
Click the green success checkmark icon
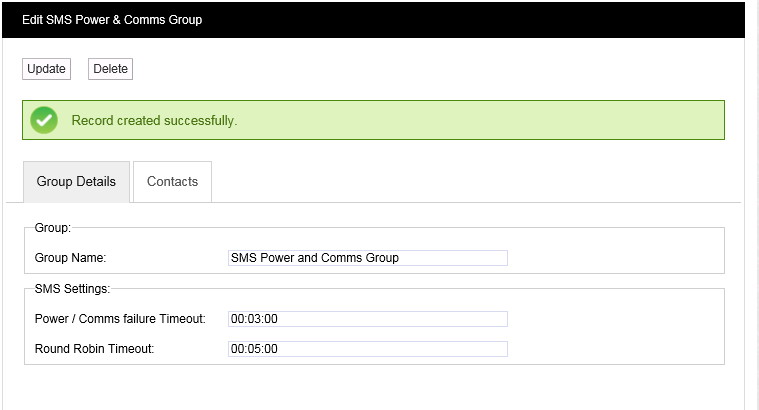[x=44, y=120]
